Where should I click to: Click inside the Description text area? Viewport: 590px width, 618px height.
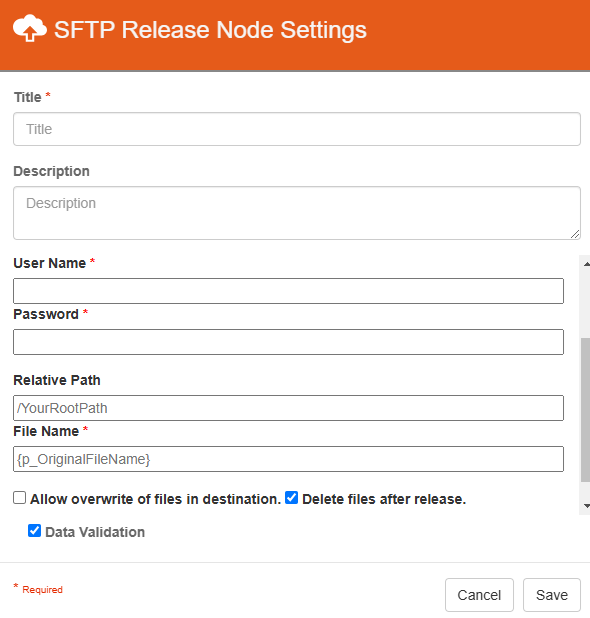pyautogui.click(x=297, y=213)
